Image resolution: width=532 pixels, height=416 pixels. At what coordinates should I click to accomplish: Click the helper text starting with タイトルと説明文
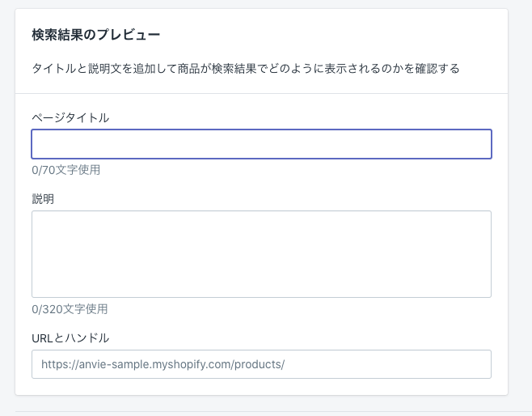point(245,69)
